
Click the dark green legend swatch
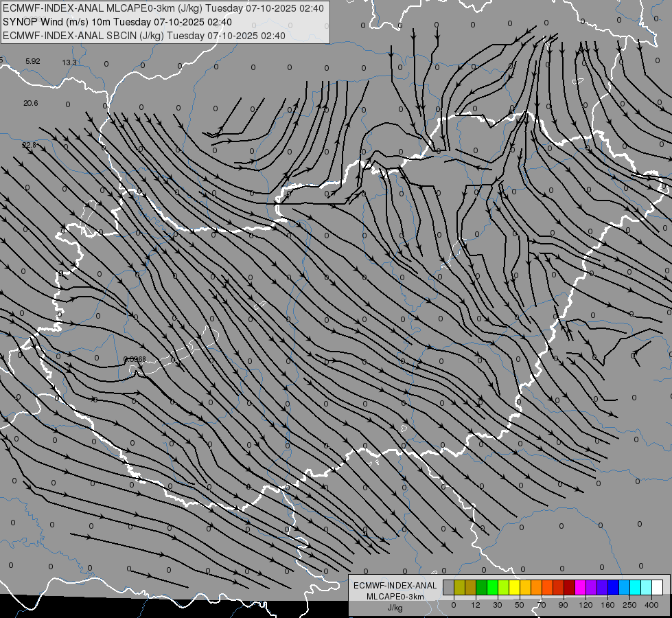(x=481, y=587)
